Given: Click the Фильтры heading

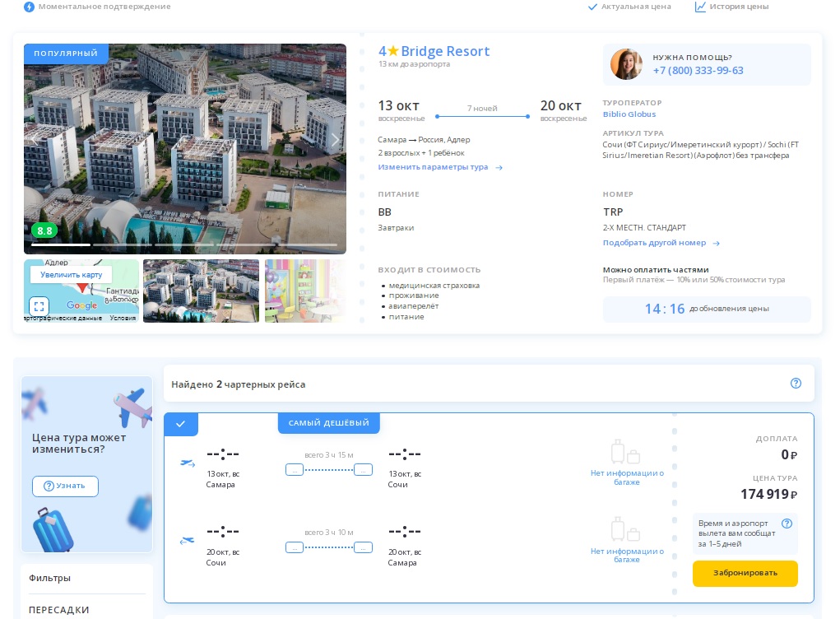Looking at the screenshot, I should click(50, 579).
